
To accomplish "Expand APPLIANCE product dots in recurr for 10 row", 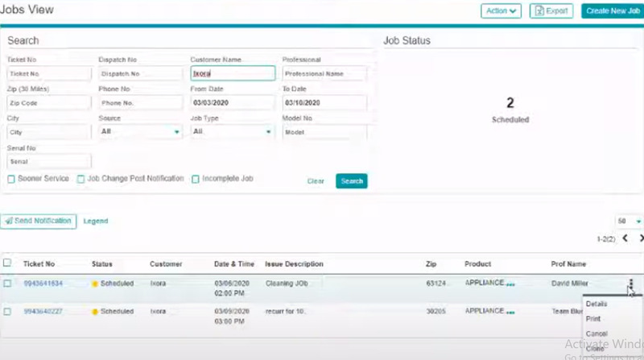I will point(510,312).
